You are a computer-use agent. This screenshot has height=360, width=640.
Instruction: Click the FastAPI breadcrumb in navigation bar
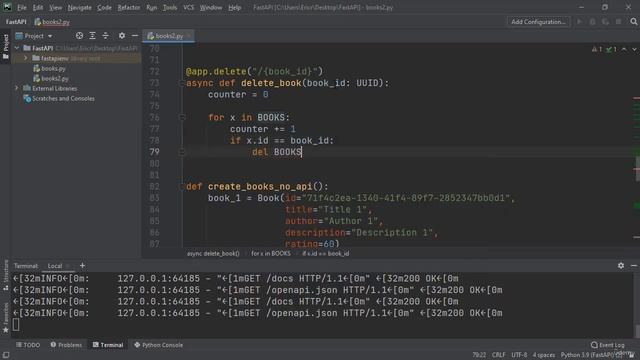click(x=16, y=22)
